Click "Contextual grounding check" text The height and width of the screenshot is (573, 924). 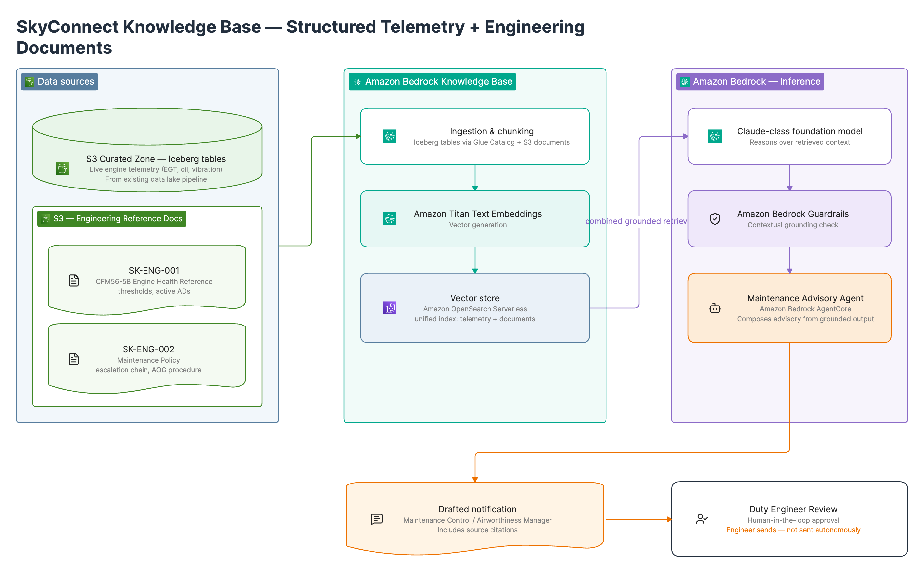793,225
